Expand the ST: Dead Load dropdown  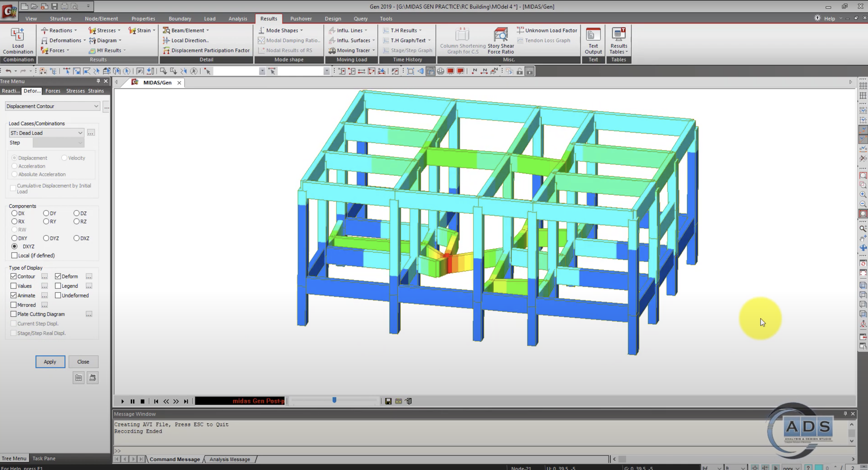pos(80,133)
